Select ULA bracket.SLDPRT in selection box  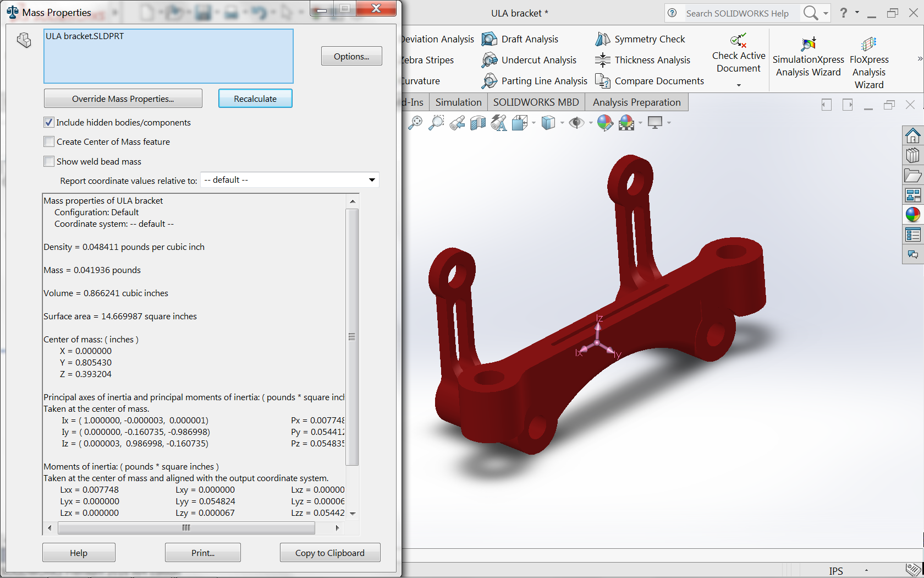[x=85, y=36]
